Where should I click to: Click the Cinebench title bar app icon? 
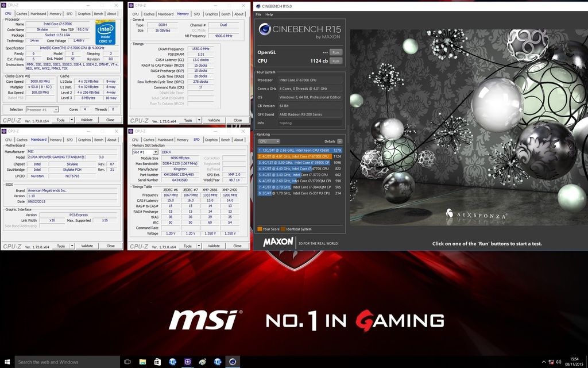coord(258,6)
